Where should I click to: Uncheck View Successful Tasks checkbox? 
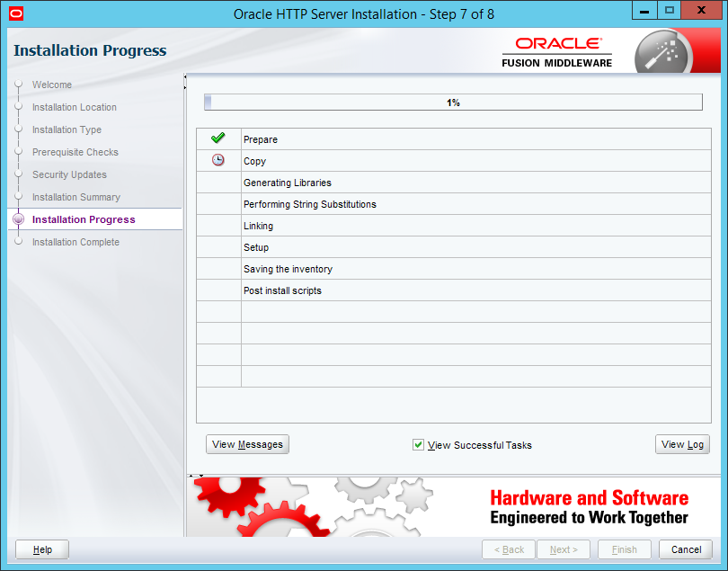pos(418,445)
